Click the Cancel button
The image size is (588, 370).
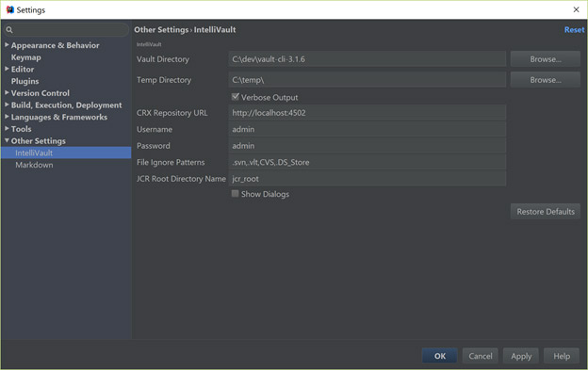480,356
